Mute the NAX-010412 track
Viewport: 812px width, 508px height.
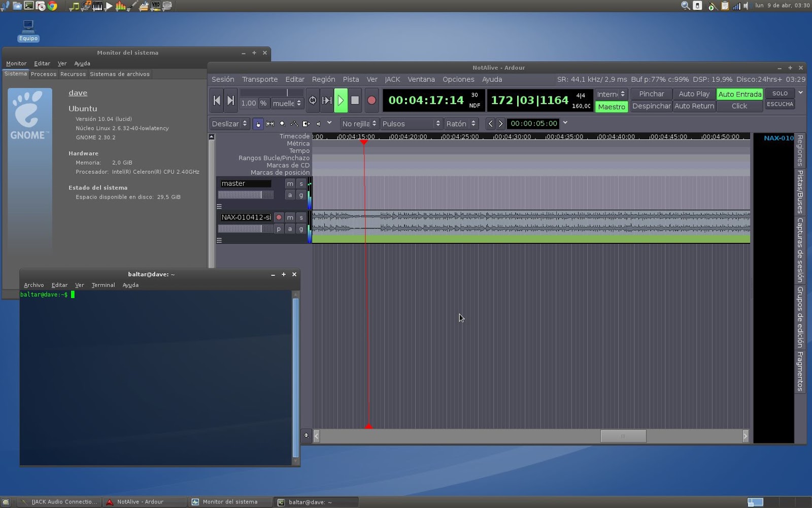pyautogui.click(x=290, y=217)
